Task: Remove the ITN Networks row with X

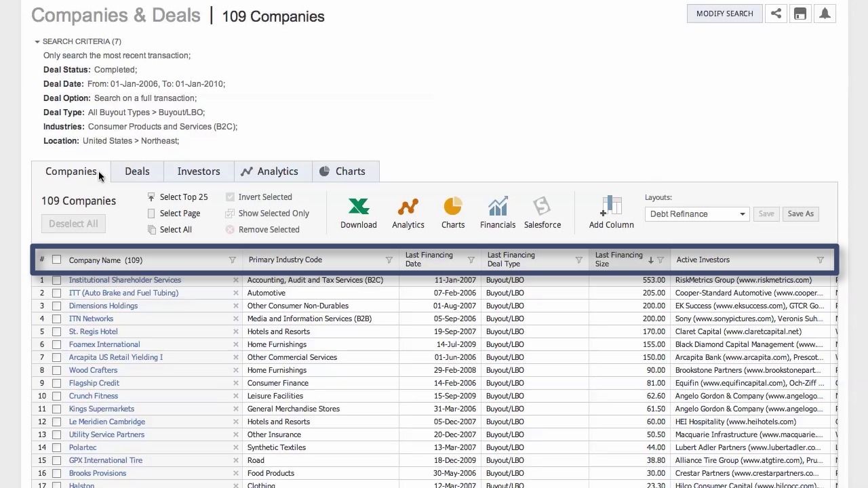Action: tap(236, 319)
